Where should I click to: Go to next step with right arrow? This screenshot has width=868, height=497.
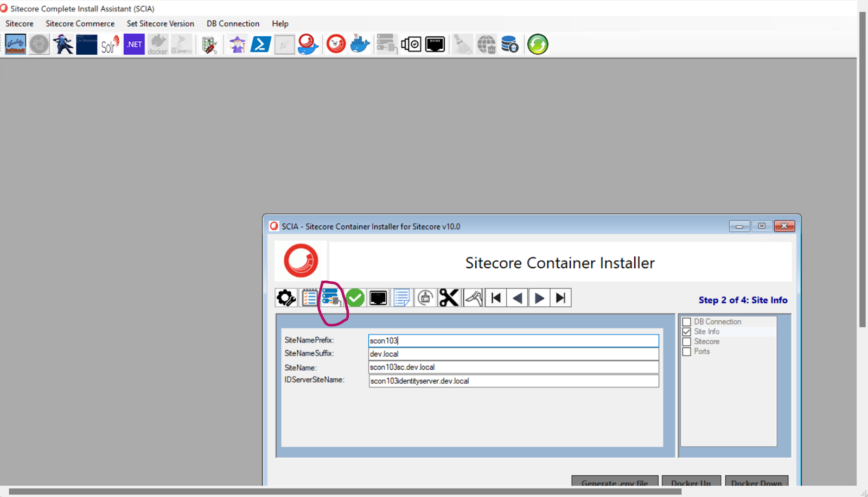click(x=539, y=298)
